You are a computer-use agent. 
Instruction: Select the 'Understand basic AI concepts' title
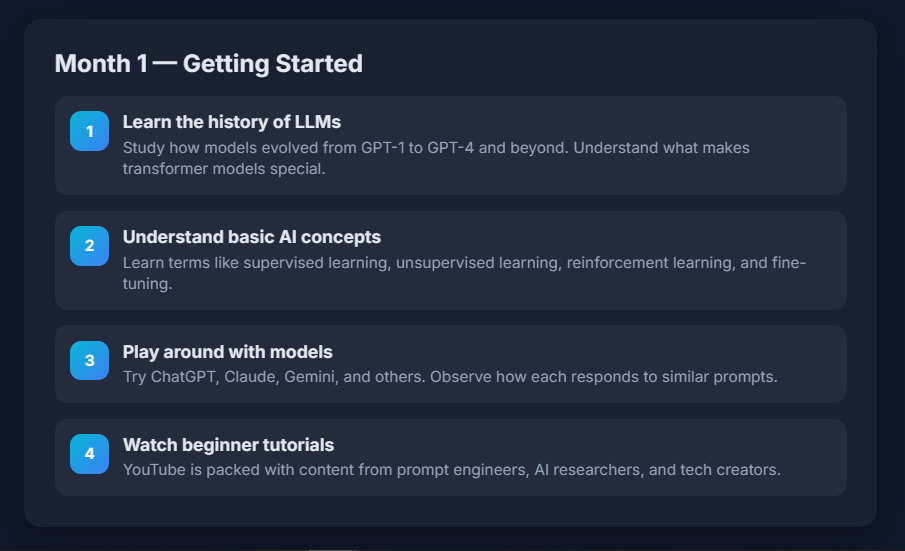pyautogui.click(x=252, y=237)
